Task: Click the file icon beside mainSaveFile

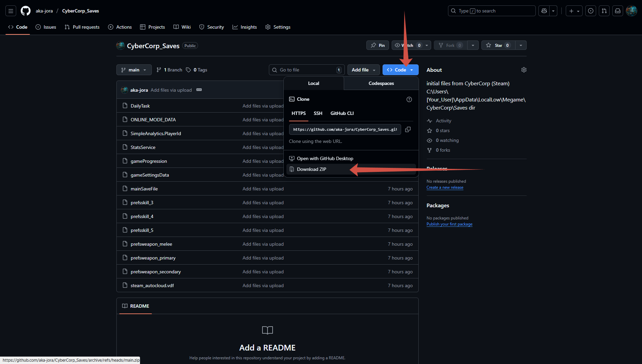Action: point(125,188)
